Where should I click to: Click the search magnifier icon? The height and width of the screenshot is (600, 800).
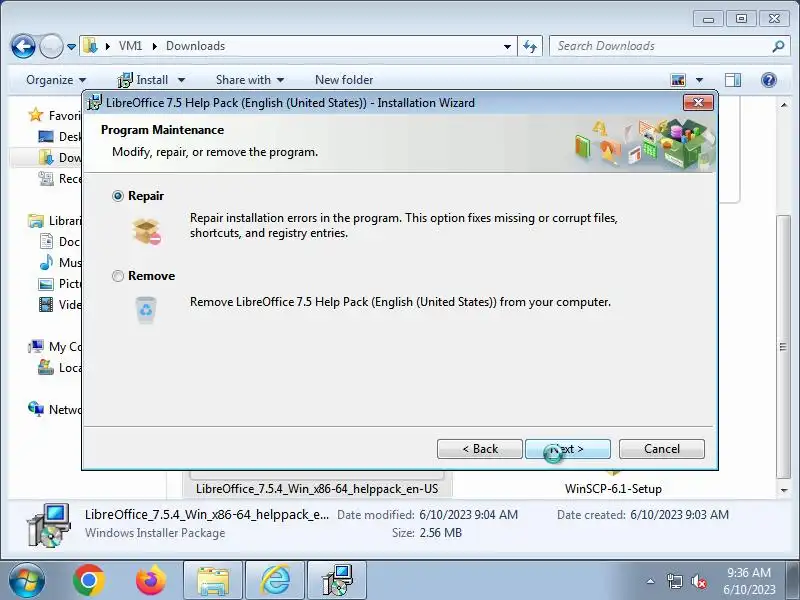(778, 46)
